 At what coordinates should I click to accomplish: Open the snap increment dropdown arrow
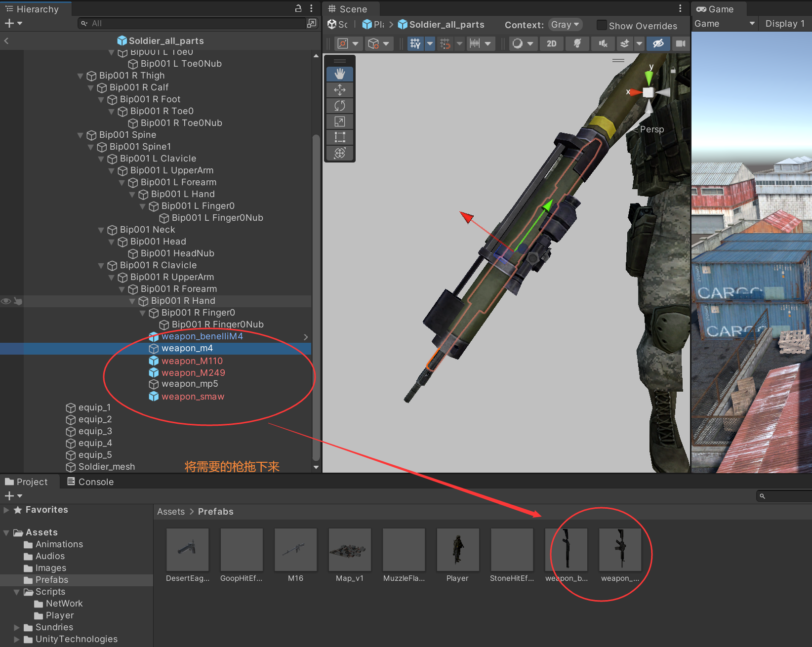tap(488, 44)
